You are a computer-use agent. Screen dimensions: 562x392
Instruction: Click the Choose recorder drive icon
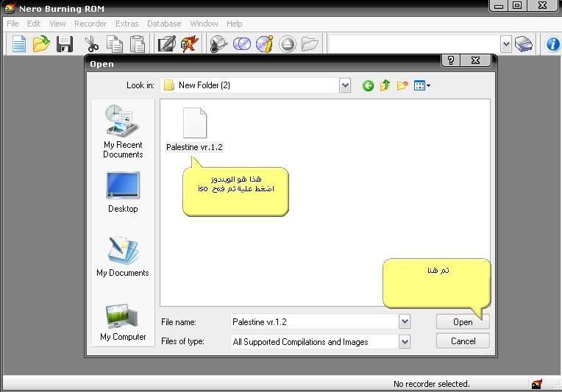[x=524, y=44]
